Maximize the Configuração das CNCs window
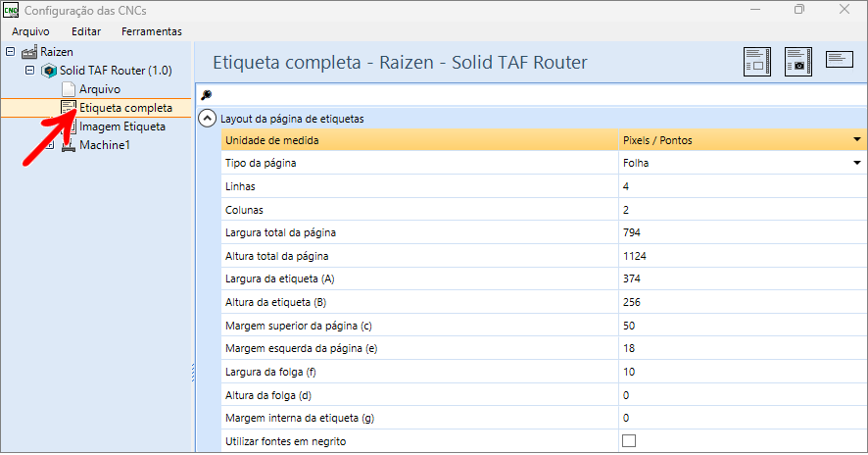Image resolution: width=868 pixels, height=455 pixels. point(798,10)
